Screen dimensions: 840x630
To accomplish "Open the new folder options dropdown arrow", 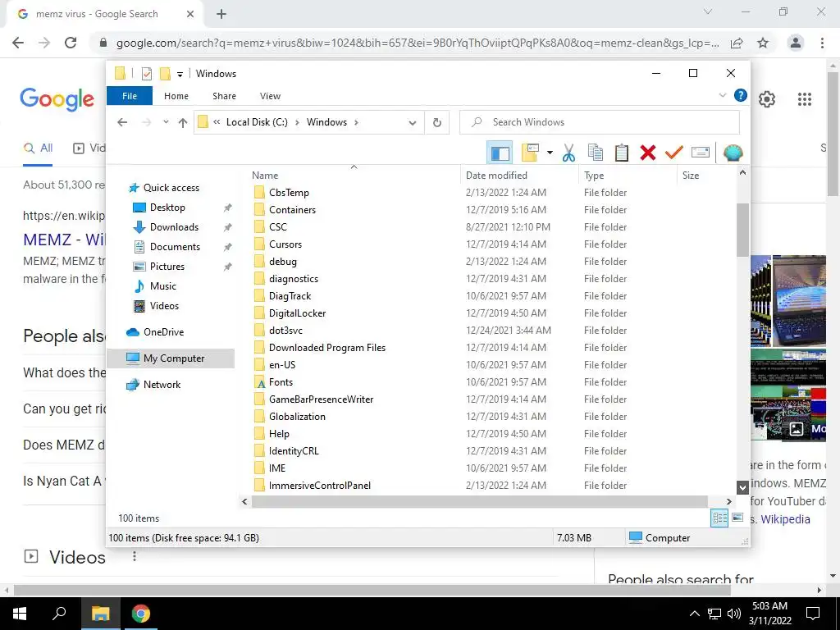I will (550, 153).
